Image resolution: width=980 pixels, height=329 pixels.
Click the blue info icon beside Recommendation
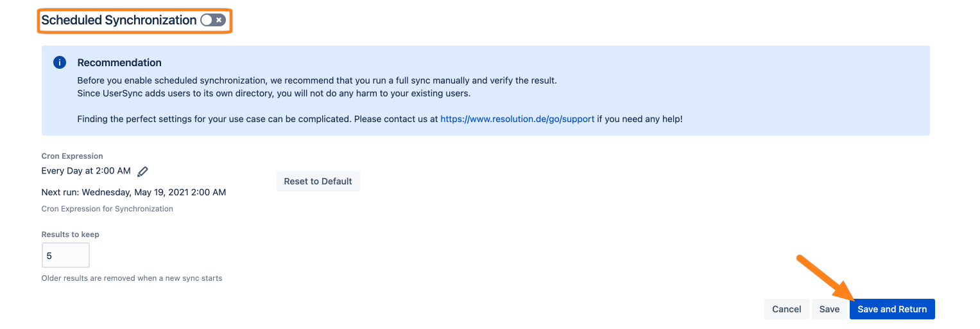[60, 62]
